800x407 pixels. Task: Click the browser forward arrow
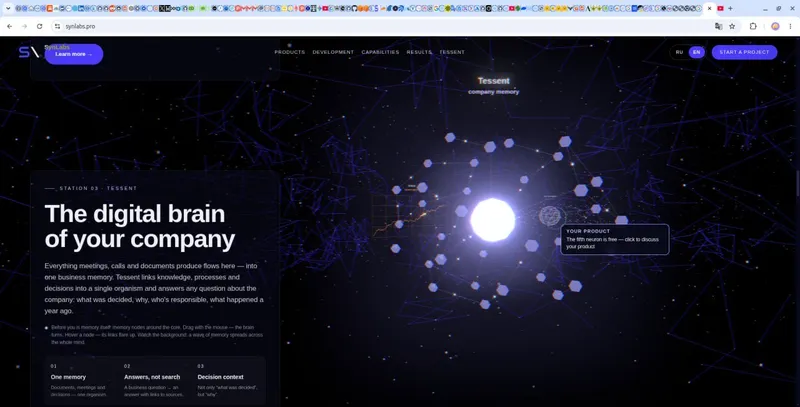click(x=24, y=26)
